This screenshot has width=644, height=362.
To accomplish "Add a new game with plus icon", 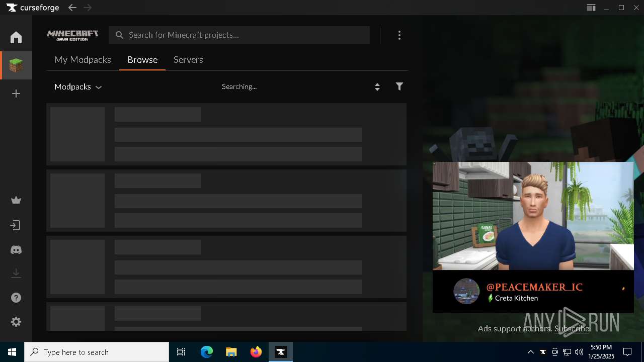I will tap(16, 94).
